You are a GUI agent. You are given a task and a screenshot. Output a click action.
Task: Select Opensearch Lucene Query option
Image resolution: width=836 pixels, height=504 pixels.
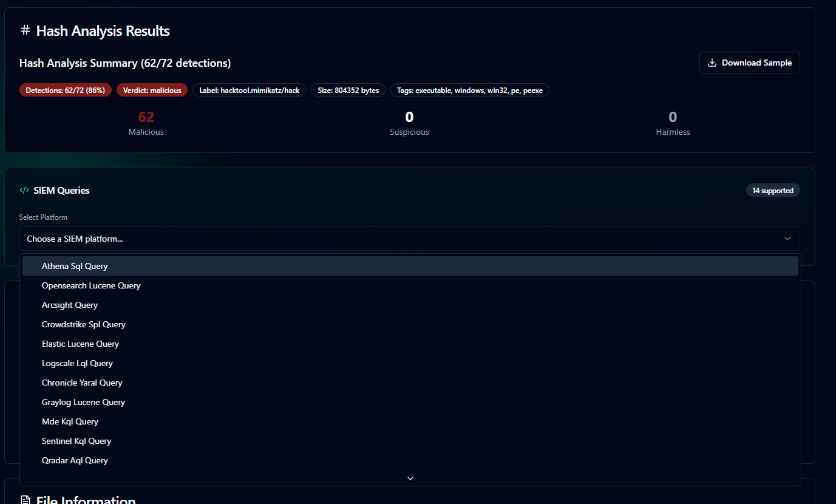pos(410,285)
